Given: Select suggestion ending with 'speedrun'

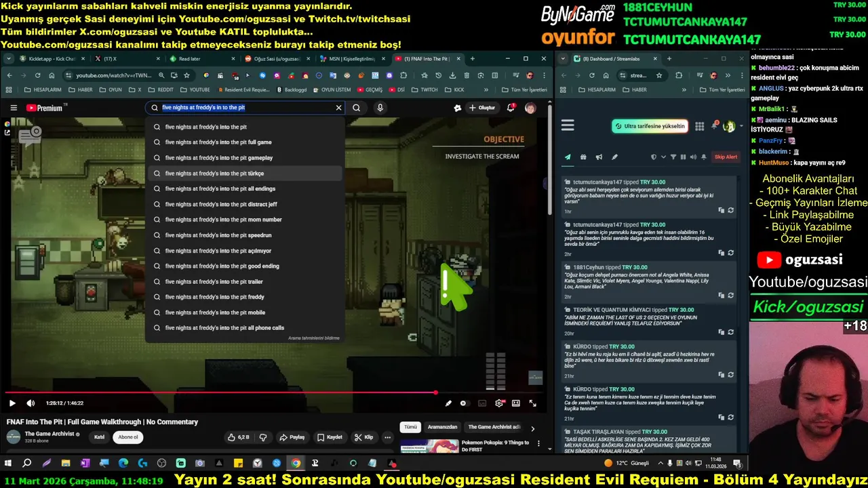Looking at the screenshot, I should click(244, 235).
